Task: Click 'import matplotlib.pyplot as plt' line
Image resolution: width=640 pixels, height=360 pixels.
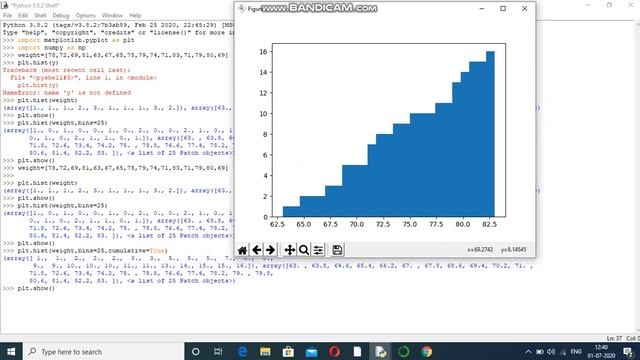Action: pos(76,40)
